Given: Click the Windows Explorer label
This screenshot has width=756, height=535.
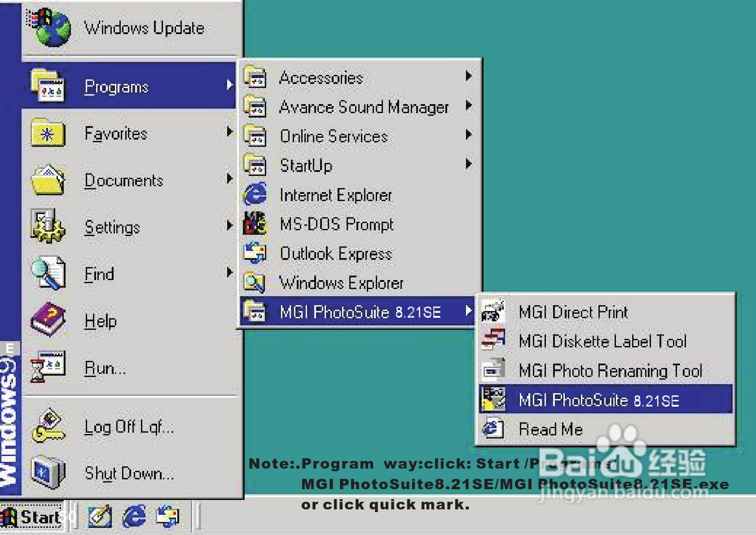Looking at the screenshot, I should coord(341,283).
